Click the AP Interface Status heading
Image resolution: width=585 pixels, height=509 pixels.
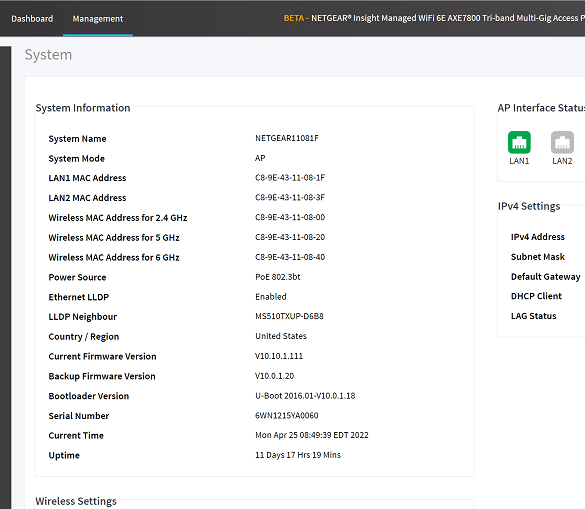click(x=541, y=108)
